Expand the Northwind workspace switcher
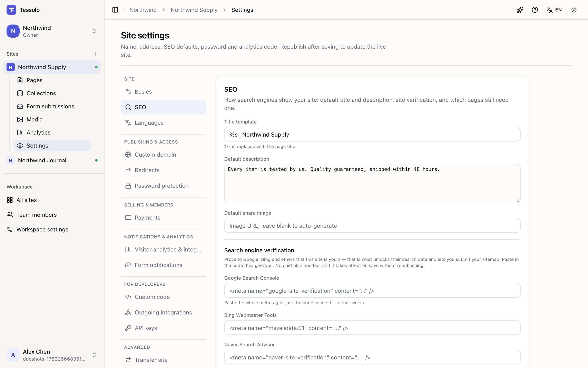Image resolution: width=588 pixels, height=368 pixels. tap(52, 31)
